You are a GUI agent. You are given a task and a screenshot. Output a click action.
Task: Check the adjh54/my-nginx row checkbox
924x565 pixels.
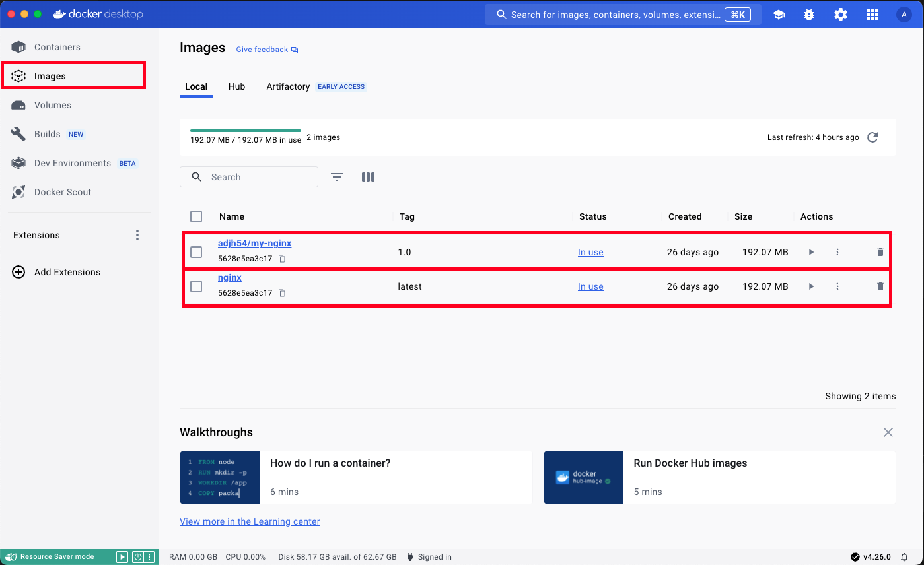pyautogui.click(x=196, y=252)
